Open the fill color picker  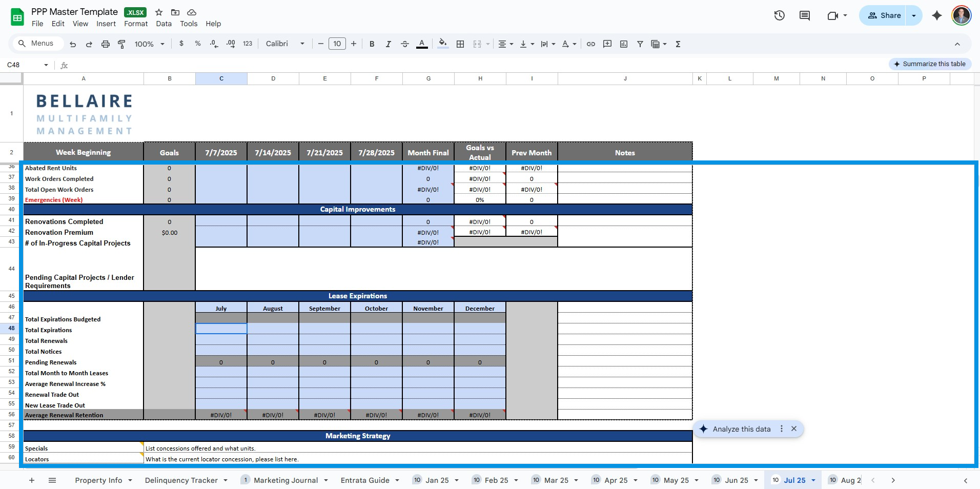[x=443, y=44]
